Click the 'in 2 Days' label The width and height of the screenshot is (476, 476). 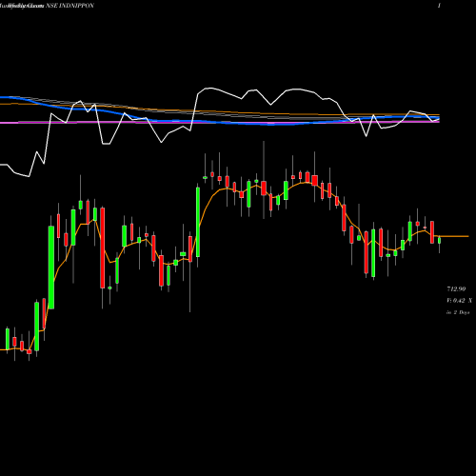458,312
